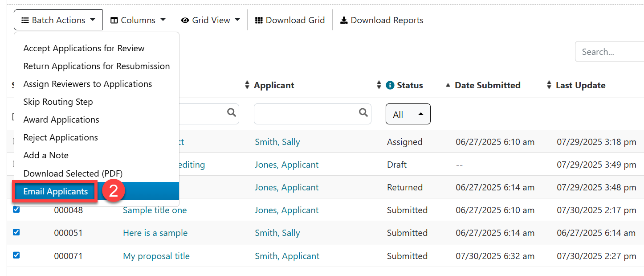Click Download Grid button
Viewport: 644px width, 276px height.
point(290,20)
